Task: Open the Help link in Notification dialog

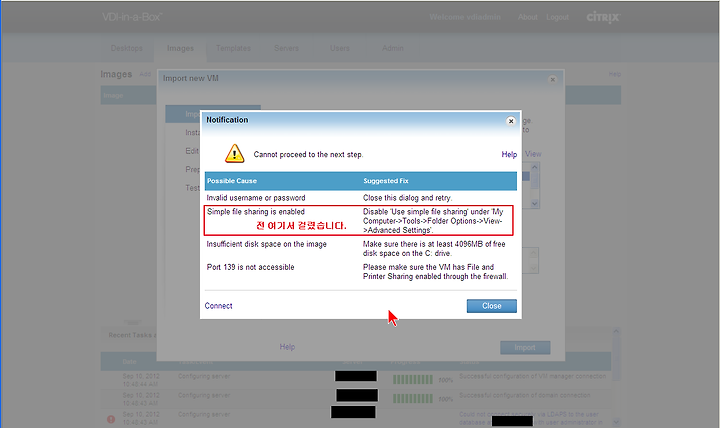Action: click(x=509, y=154)
